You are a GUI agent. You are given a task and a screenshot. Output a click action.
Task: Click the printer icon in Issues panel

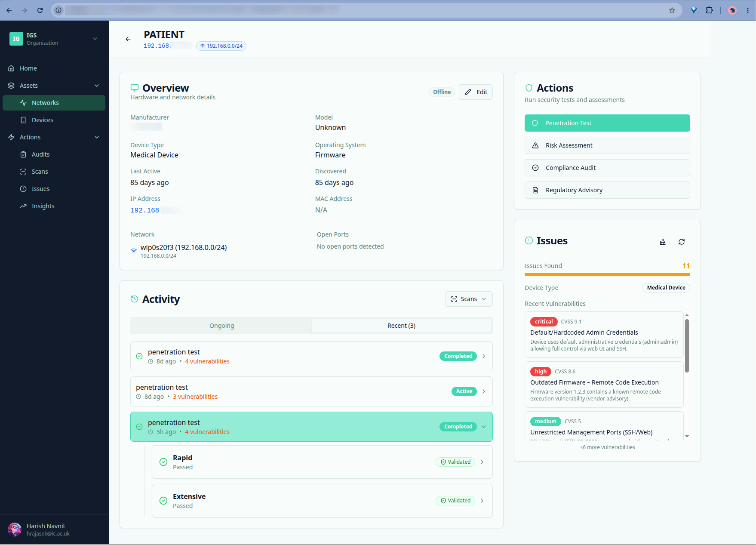tap(663, 242)
